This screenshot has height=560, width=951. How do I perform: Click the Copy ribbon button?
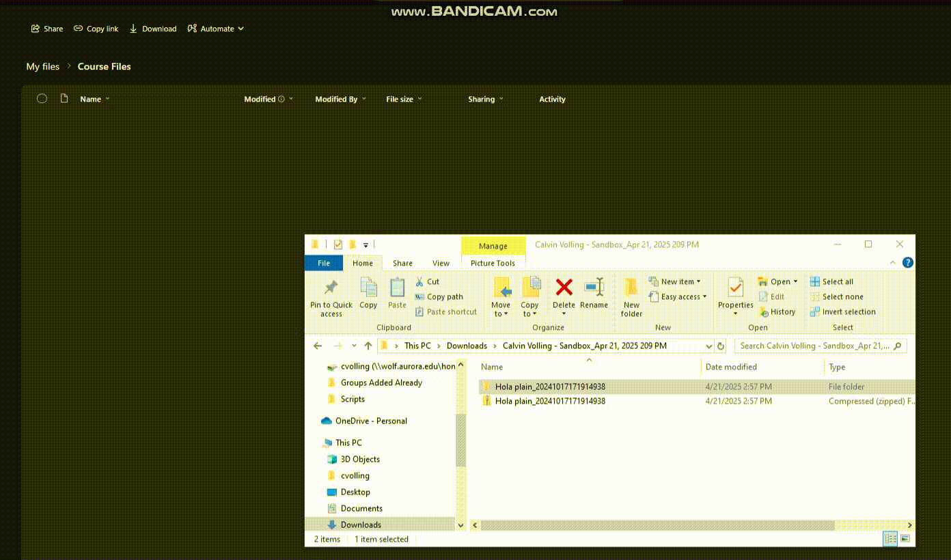click(368, 294)
